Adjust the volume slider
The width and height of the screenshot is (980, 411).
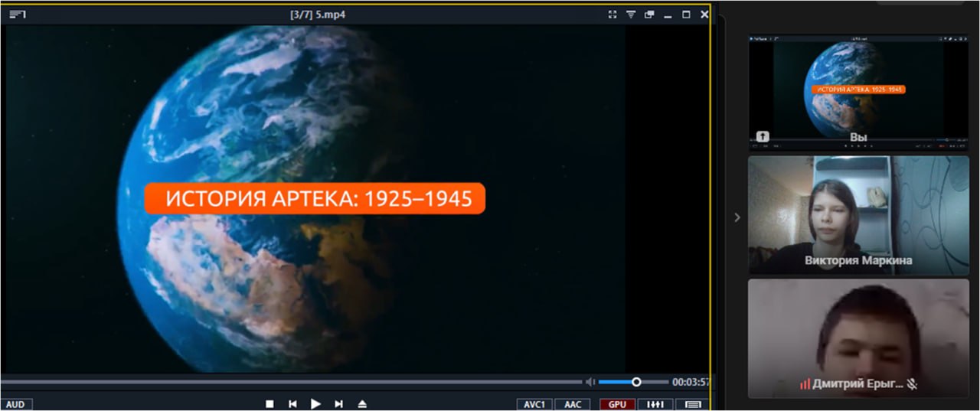(x=633, y=382)
